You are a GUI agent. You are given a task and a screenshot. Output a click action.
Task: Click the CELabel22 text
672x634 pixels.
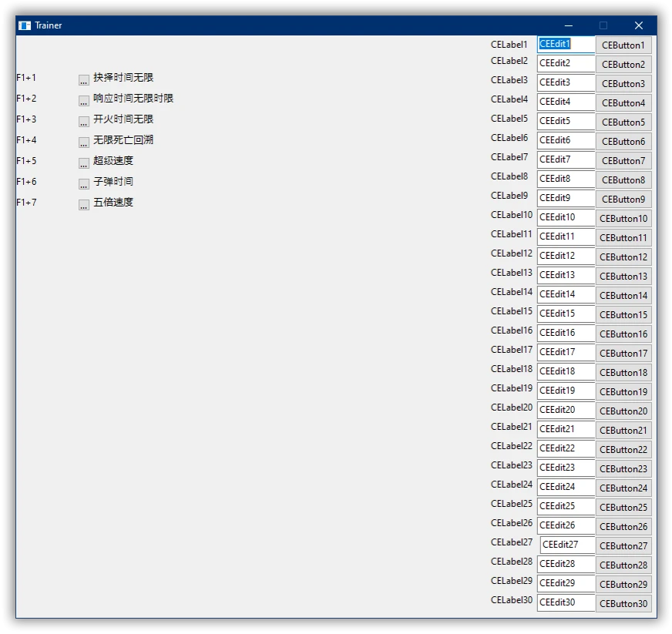coord(512,446)
